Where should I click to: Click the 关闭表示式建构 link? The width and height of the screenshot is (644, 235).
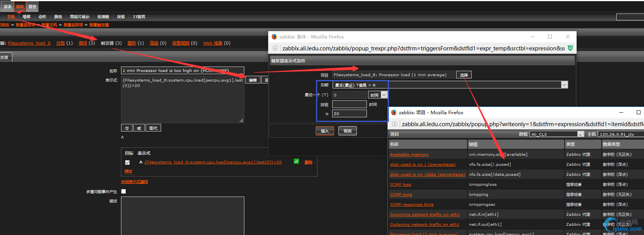[135, 182]
